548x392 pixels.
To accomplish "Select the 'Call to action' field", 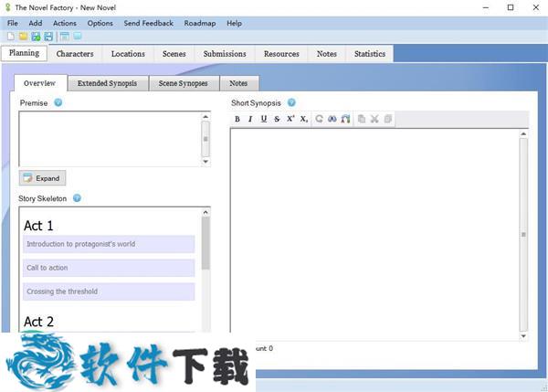I will tap(109, 268).
